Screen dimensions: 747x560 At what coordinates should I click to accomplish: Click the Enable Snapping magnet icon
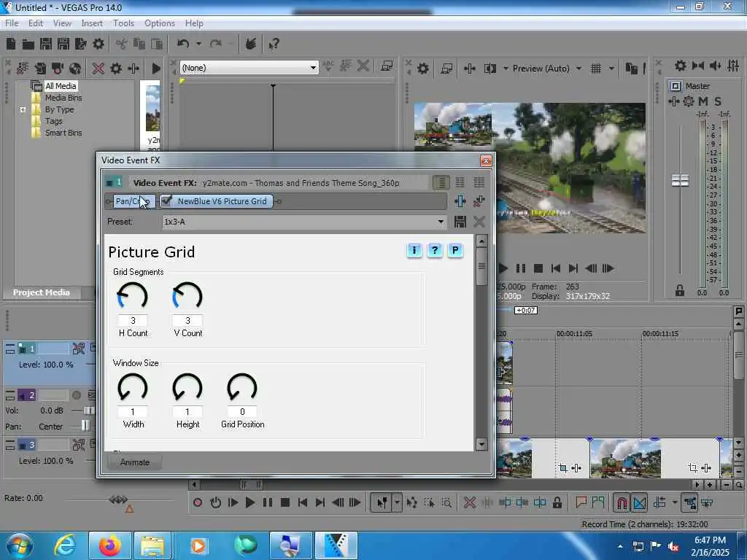pos(622,502)
